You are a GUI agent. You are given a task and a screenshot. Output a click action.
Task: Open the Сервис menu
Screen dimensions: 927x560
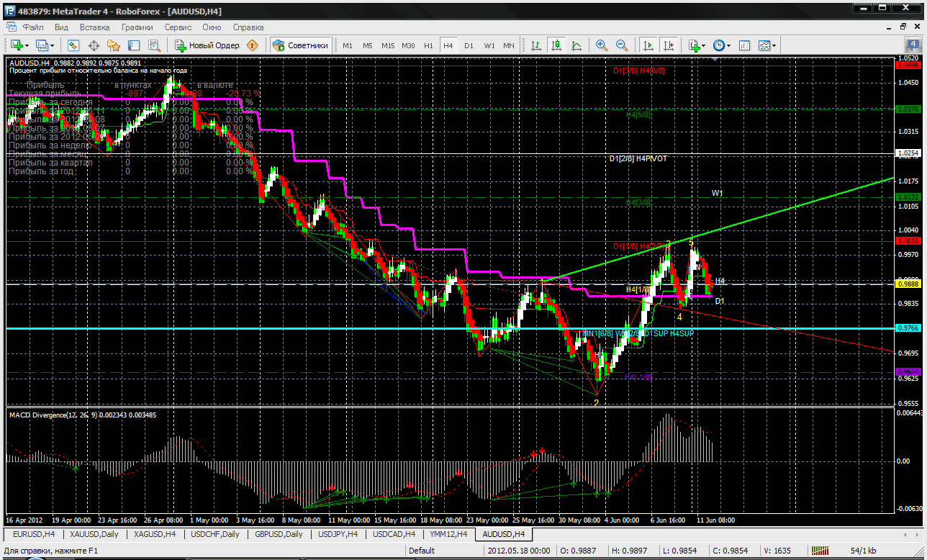178,27
